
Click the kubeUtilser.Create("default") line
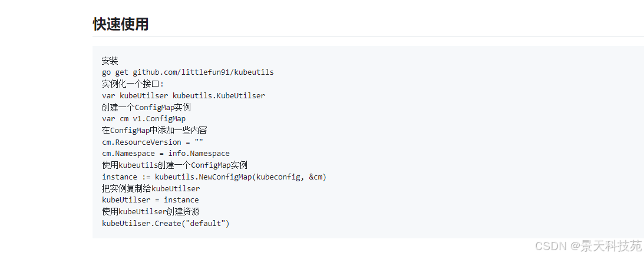coord(166,224)
